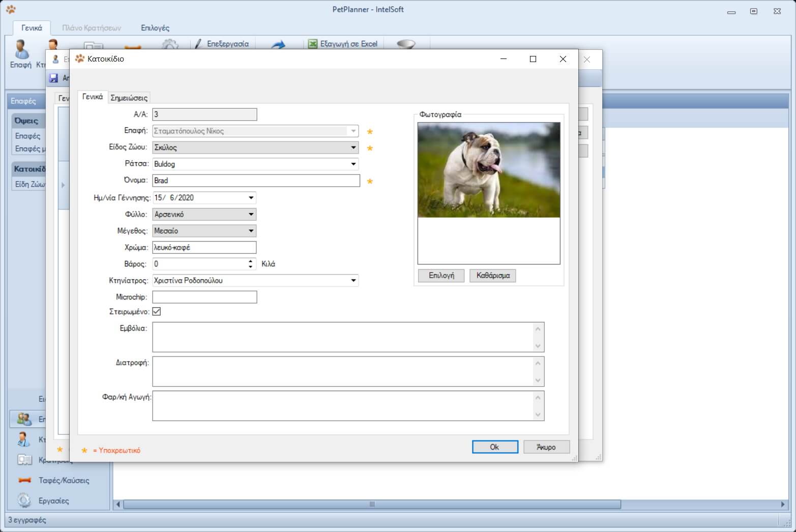Click the Καθάρισμα photo button
The width and height of the screenshot is (796, 532).
tap(492, 276)
